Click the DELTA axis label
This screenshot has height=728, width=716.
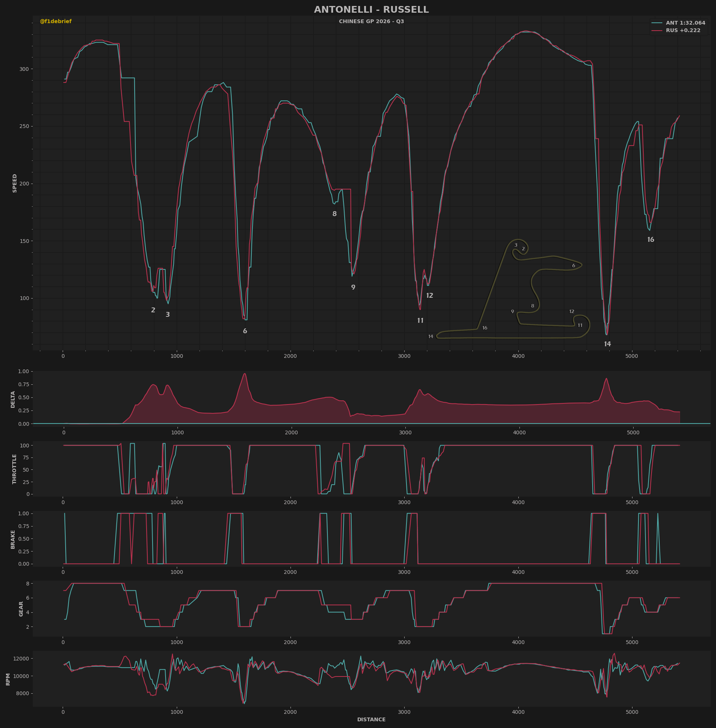pyautogui.click(x=13, y=400)
